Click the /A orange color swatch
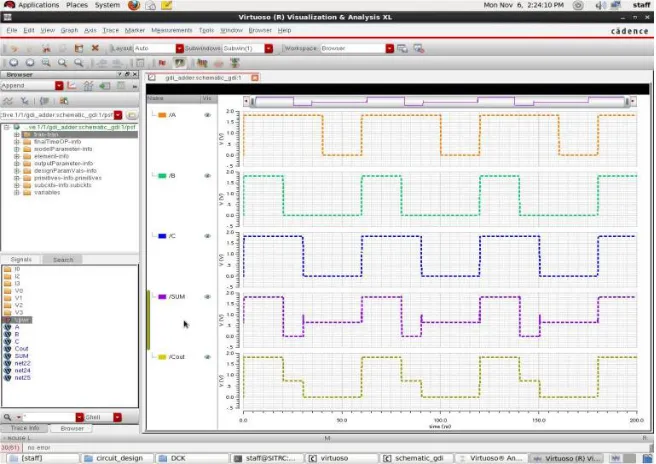The height and width of the screenshot is (464, 656). click(x=162, y=115)
